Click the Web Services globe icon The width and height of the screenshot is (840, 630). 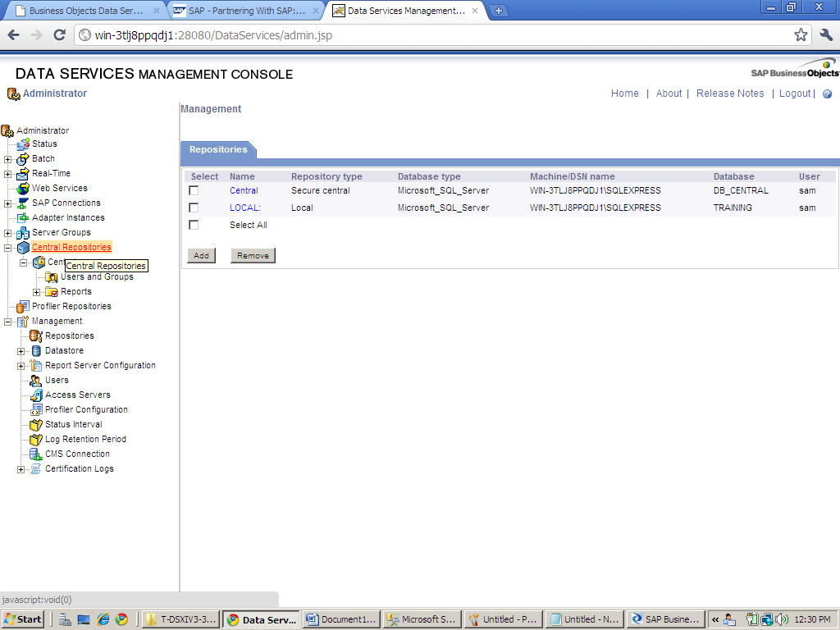point(22,189)
